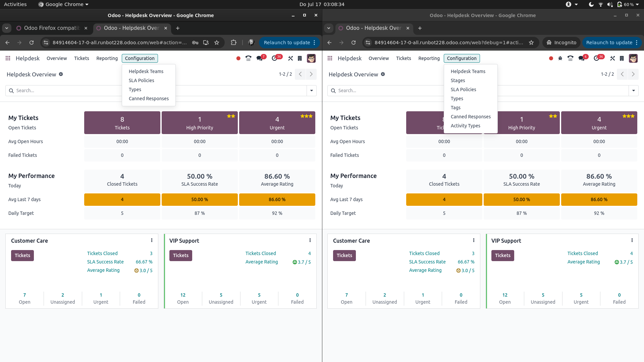Click gear icon beside right Helpdesk Overview title

(383, 74)
